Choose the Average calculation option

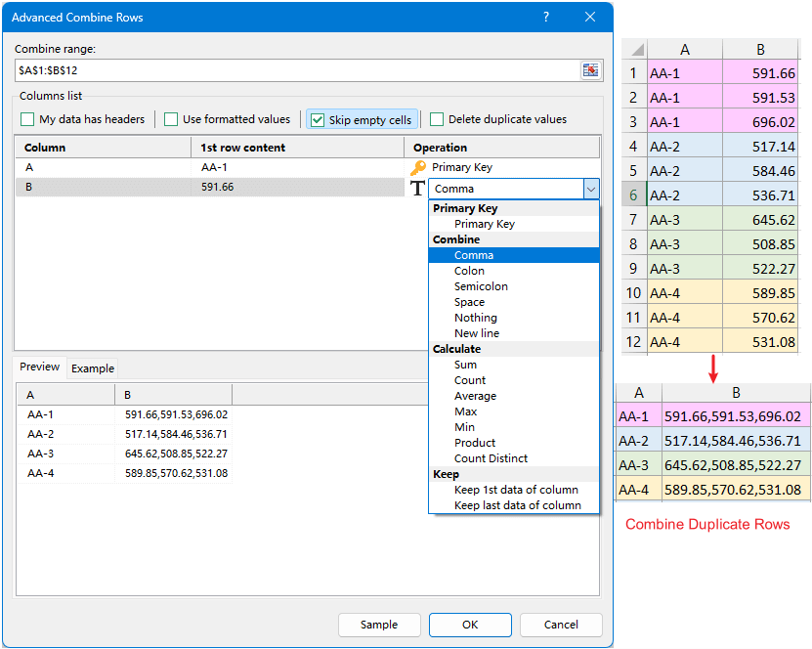pos(478,395)
